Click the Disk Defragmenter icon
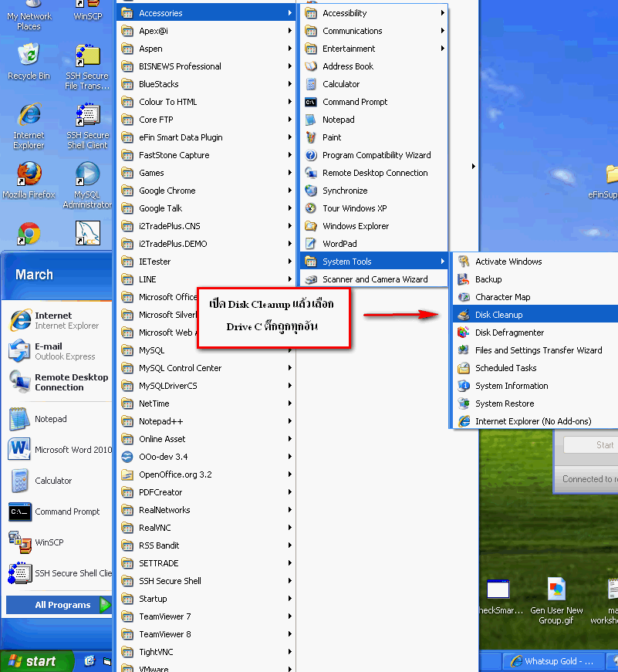 (x=463, y=333)
